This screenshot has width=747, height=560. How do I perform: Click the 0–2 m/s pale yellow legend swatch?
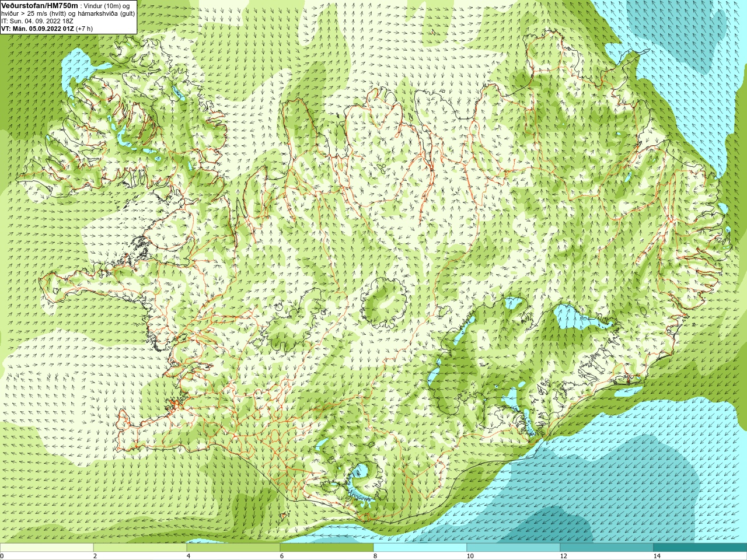point(47,548)
